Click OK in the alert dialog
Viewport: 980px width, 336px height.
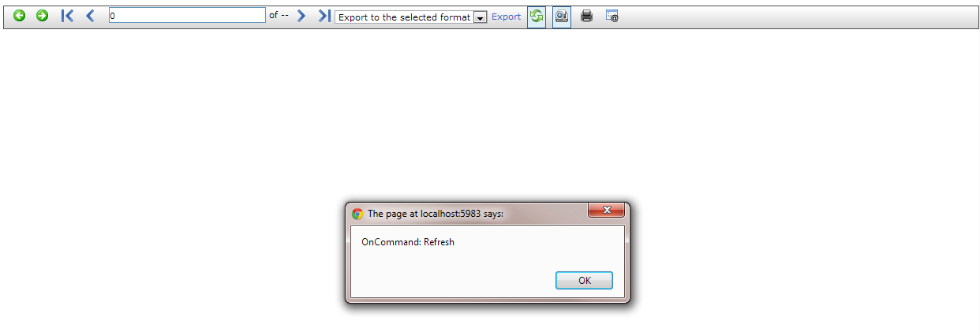(584, 280)
